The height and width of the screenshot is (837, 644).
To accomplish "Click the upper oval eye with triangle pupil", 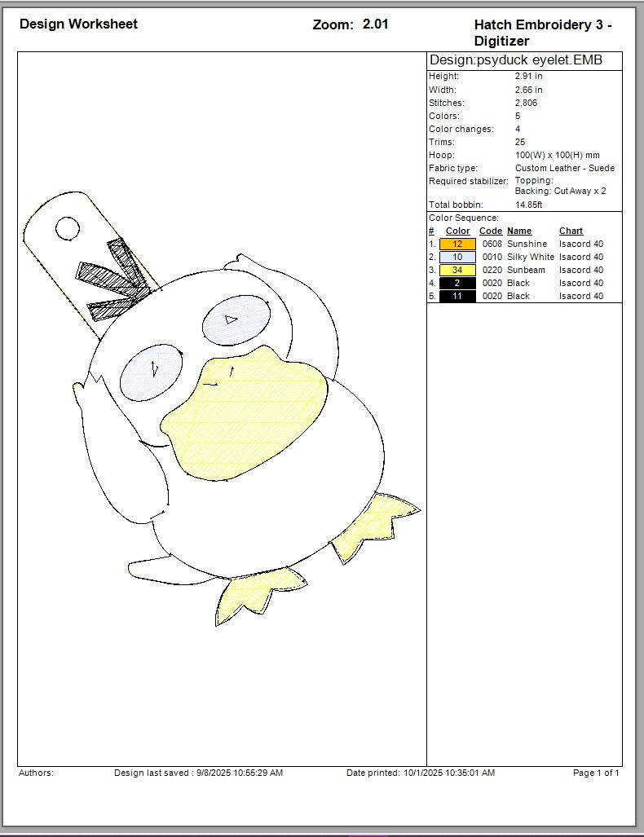I will point(236,321).
